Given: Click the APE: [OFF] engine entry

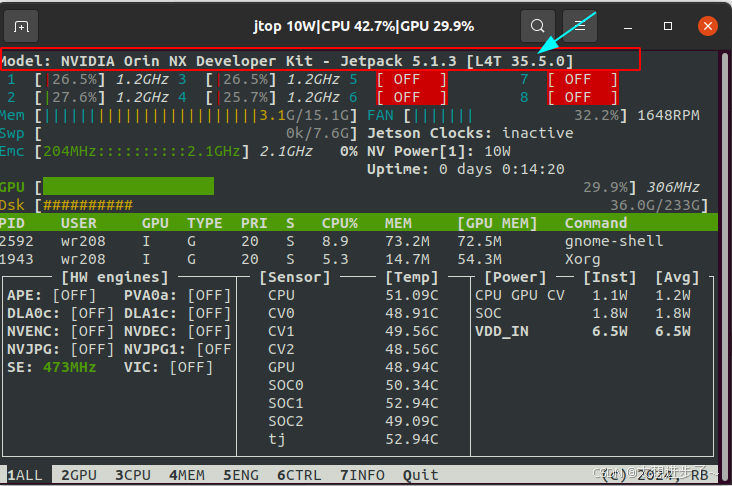Looking at the screenshot, I should click(51, 295).
